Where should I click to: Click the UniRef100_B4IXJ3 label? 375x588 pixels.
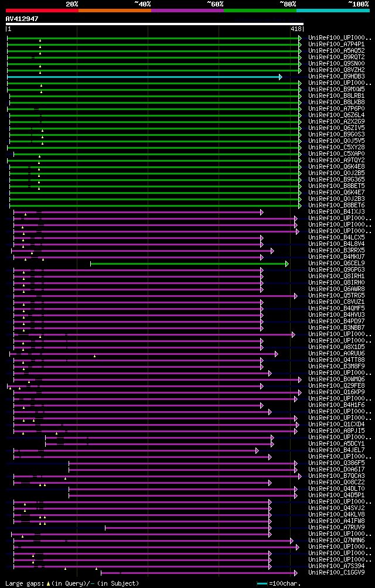(336, 212)
